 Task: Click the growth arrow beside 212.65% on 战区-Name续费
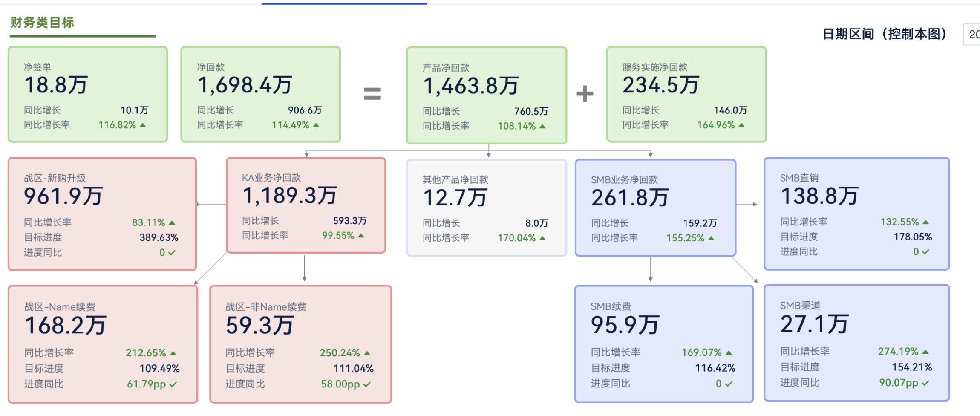173,352
